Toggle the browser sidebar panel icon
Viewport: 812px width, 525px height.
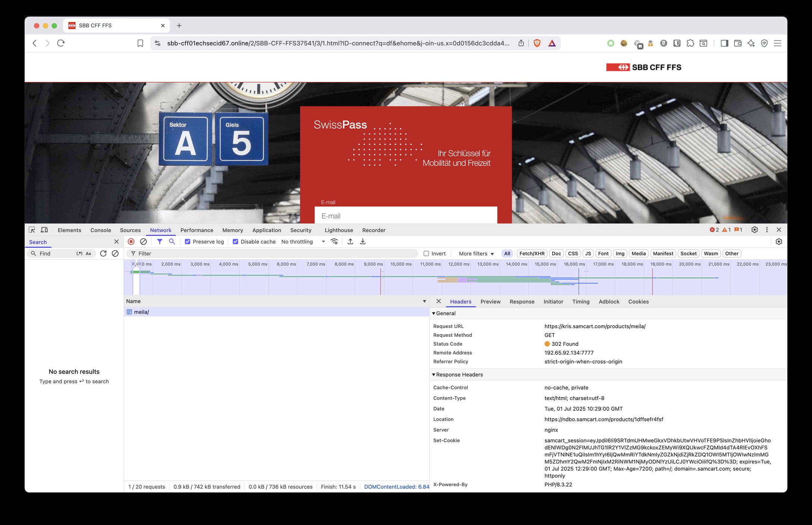724,43
